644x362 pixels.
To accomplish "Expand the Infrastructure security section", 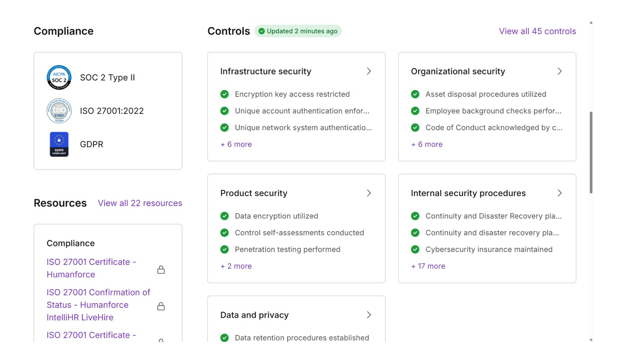I will [x=369, y=71].
